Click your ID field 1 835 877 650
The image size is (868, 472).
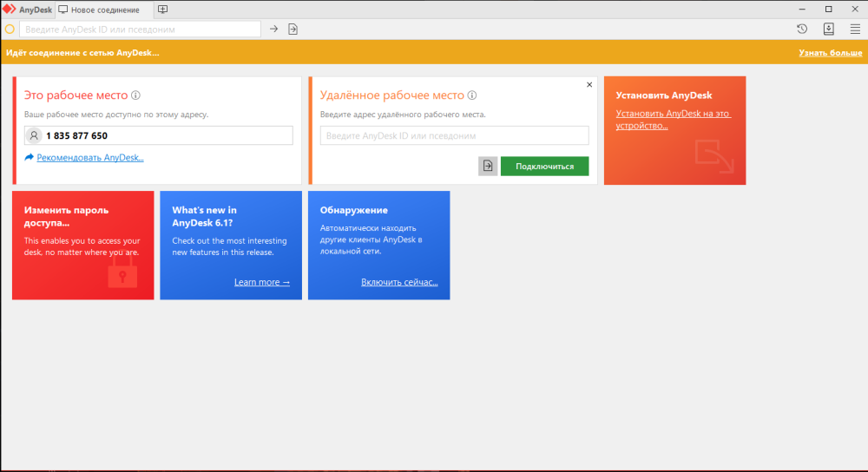158,135
